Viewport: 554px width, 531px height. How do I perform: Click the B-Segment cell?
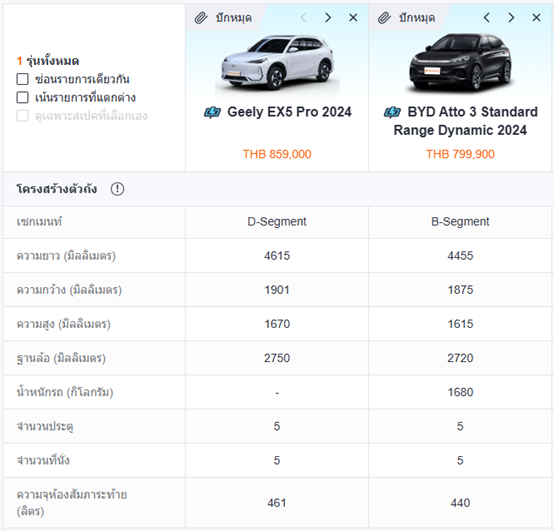(x=460, y=222)
